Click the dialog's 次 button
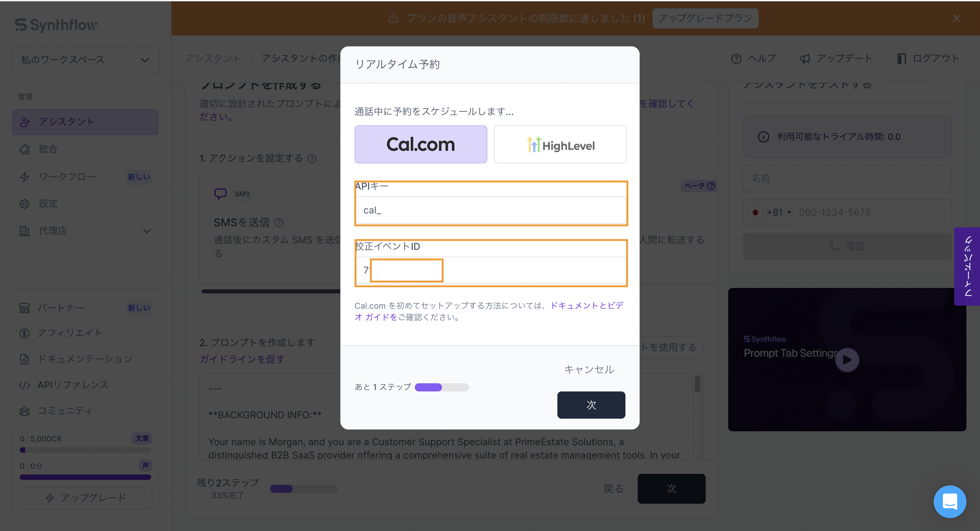This screenshot has width=980, height=531. (x=591, y=405)
